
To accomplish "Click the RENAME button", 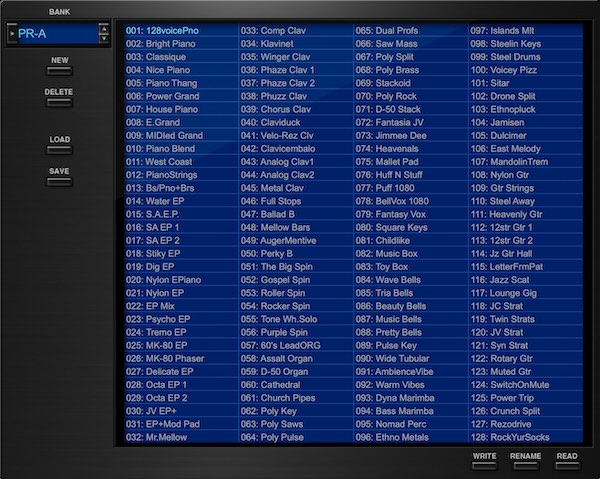I will (x=525, y=466).
